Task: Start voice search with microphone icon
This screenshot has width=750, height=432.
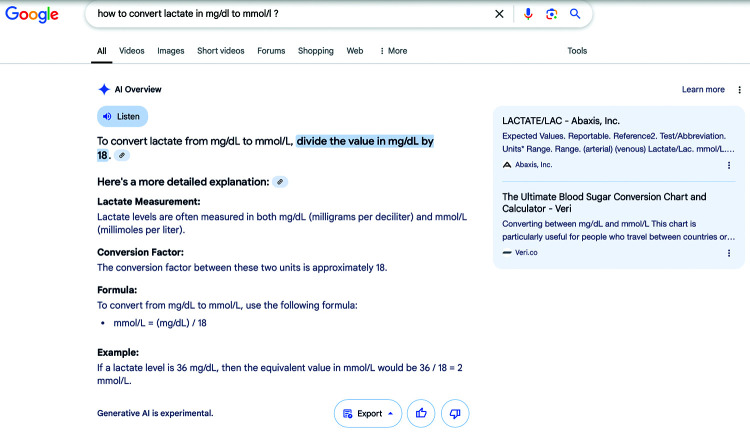Action: click(x=528, y=14)
